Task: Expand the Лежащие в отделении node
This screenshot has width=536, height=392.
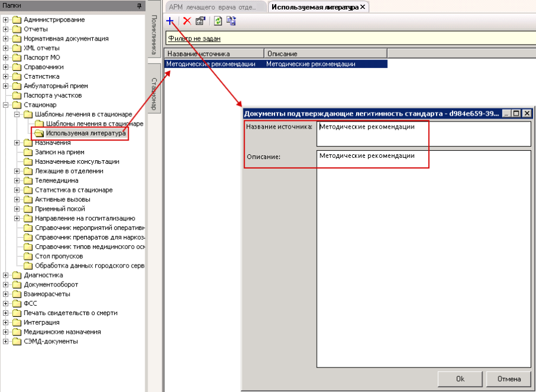Action: pyautogui.click(x=17, y=172)
